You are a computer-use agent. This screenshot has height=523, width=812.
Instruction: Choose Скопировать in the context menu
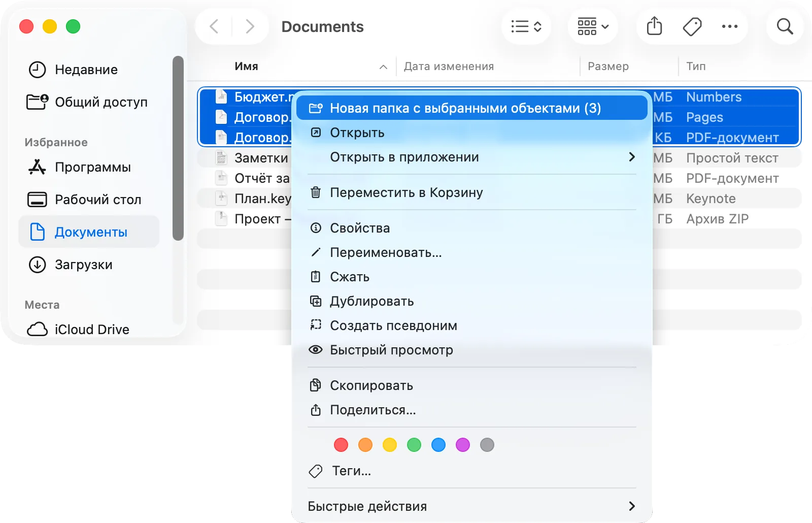[472, 385]
